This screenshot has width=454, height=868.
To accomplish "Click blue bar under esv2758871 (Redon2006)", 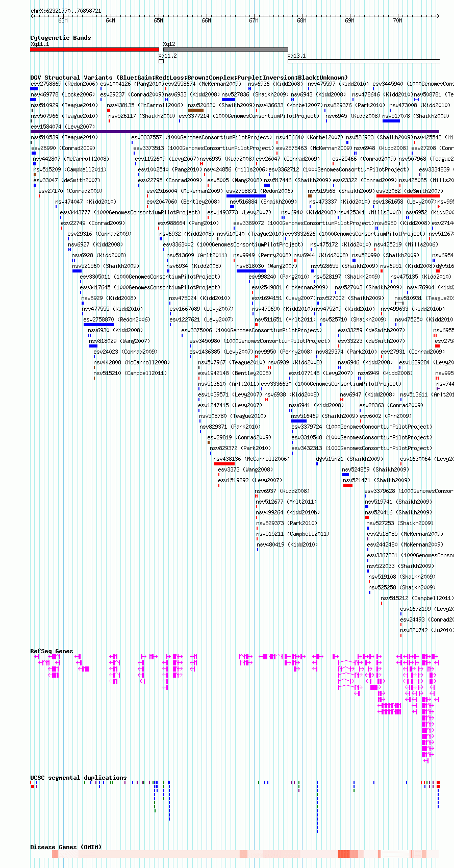I will 246,196.
